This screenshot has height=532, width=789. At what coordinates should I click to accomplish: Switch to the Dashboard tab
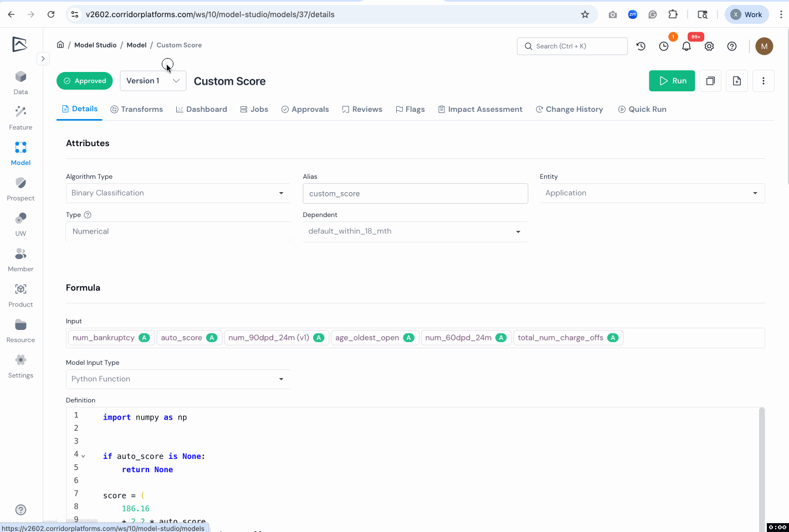click(x=201, y=110)
